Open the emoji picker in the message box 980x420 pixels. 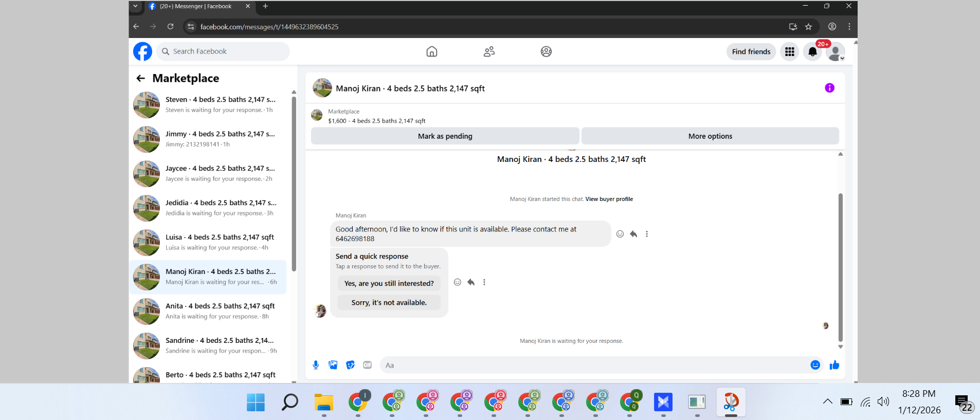pyautogui.click(x=815, y=365)
